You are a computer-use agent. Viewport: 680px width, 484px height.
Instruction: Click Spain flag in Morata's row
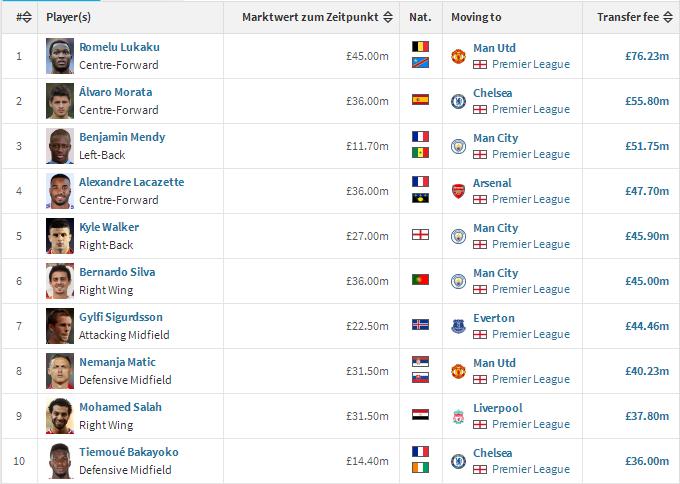pos(420,100)
